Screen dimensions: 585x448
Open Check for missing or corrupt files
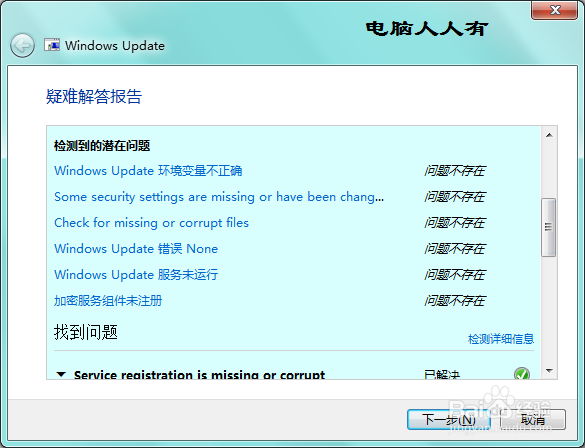[x=151, y=223]
